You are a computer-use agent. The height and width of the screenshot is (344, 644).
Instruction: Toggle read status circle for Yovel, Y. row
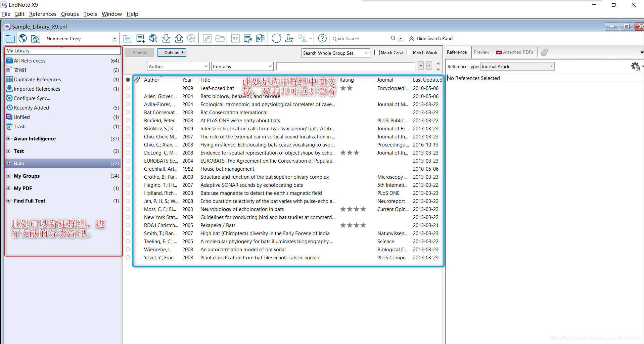pos(128,257)
